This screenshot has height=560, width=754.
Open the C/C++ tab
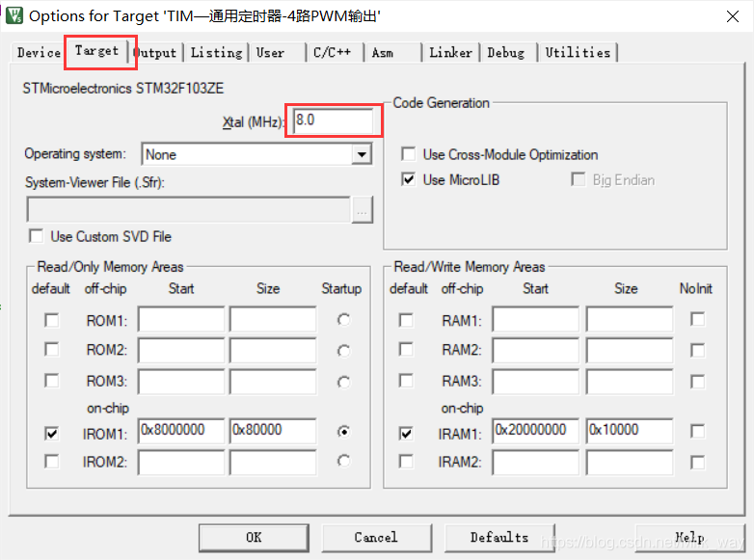pyautogui.click(x=332, y=52)
